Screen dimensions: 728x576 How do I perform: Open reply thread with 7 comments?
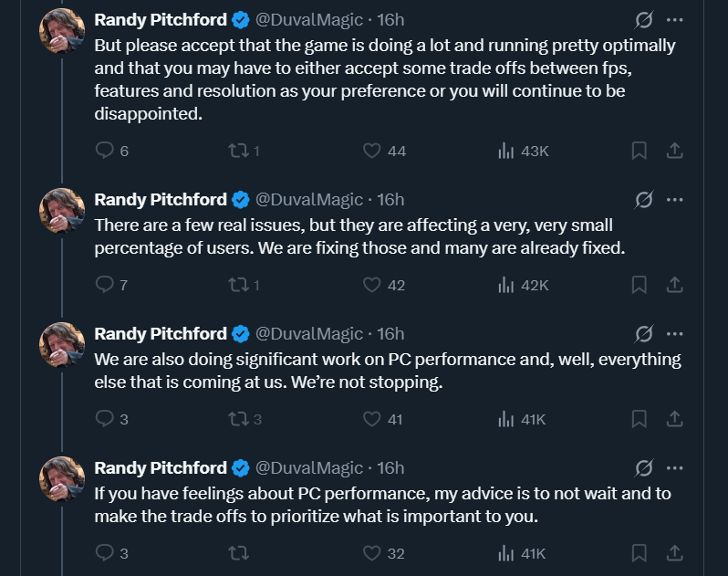click(111, 285)
